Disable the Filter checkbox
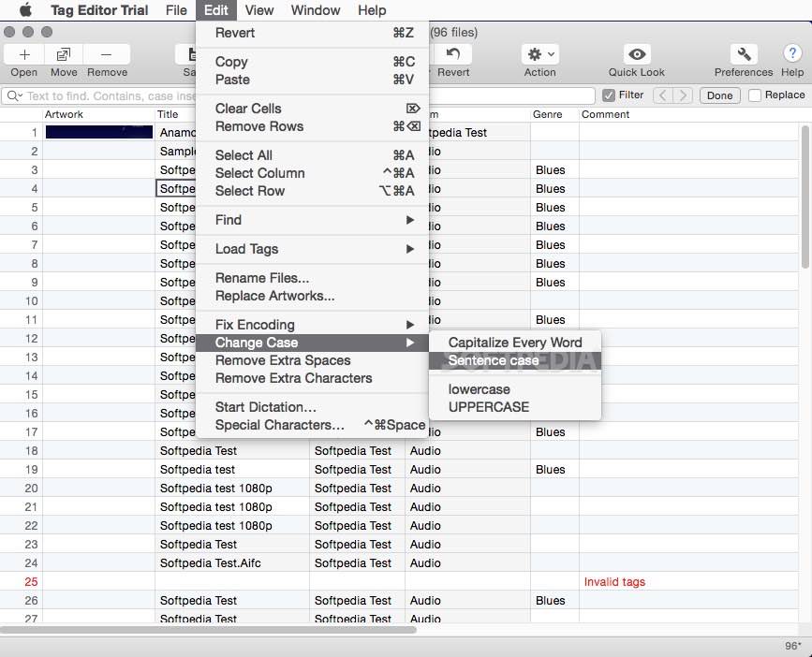Viewport: 812px width, 657px height. click(x=608, y=95)
